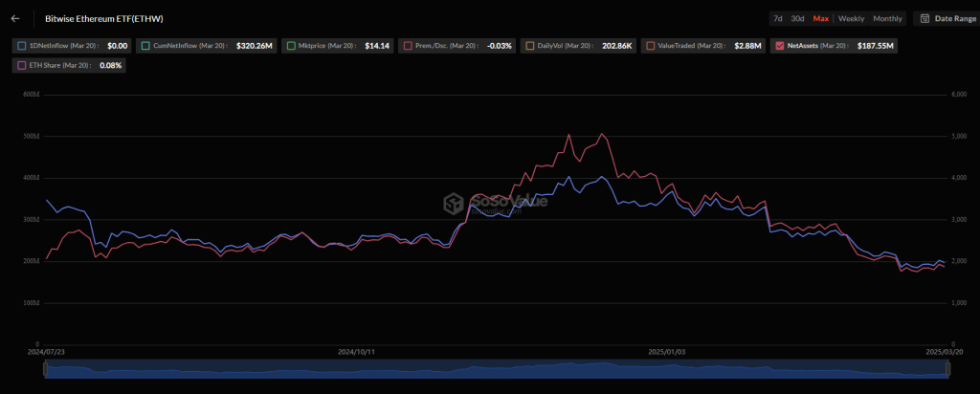Image resolution: width=980 pixels, height=394 pixels.
Task: Click the 2024/10/11 axis date label
Action: (x=356, y=352)
